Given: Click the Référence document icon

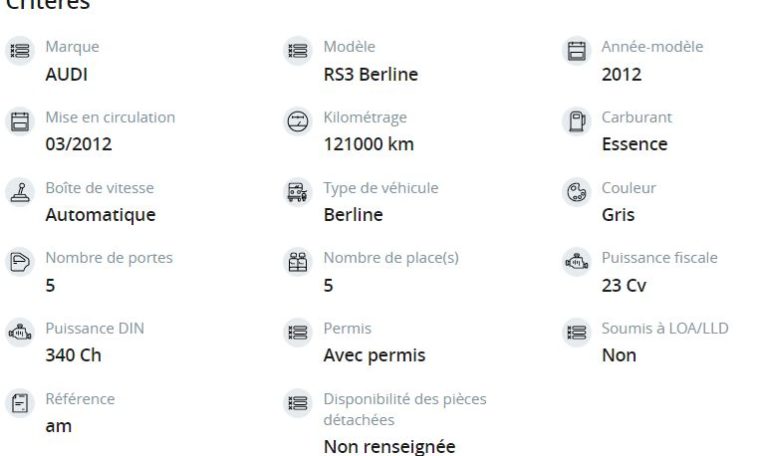Looking at the screenshot, I should pos(20,403).
